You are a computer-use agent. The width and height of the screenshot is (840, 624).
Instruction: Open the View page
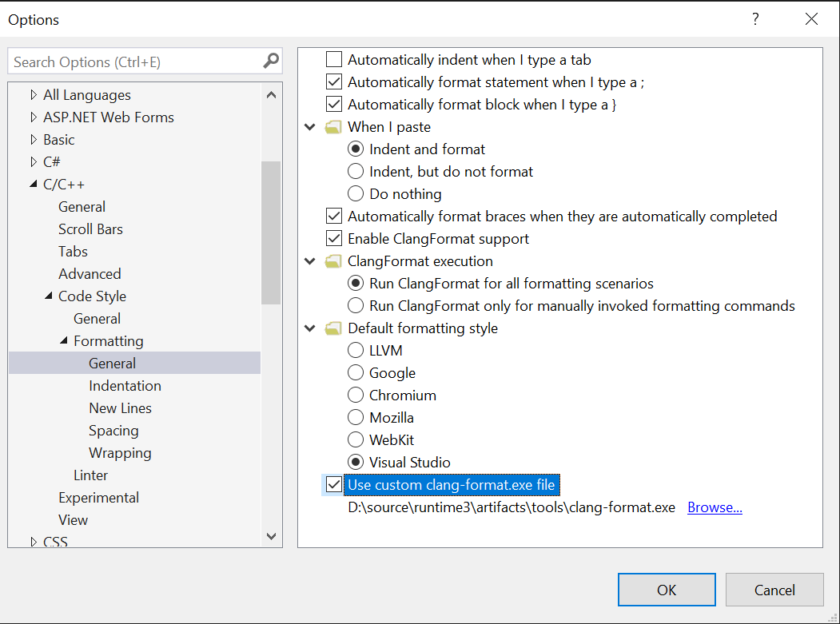[73, 520]
